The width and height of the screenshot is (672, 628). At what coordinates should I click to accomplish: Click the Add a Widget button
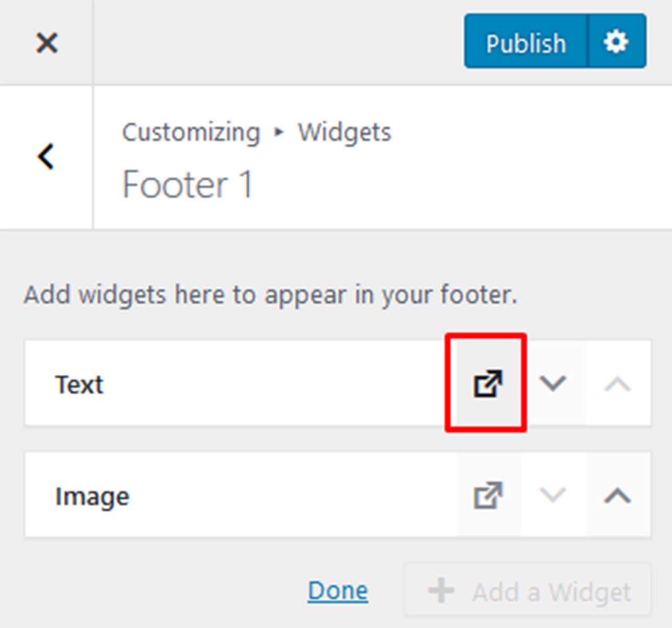coord(528,591)
